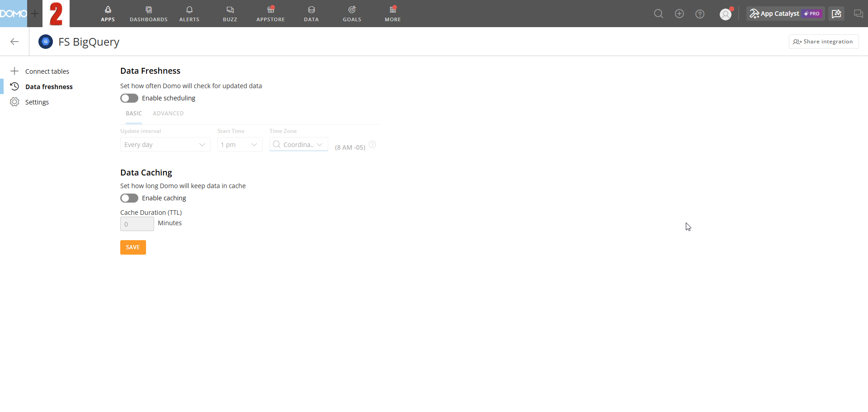The width and height of the screenshot is (868, 412).
Task: Open the Time Zone search dropdown
Action: click(299, 145)
